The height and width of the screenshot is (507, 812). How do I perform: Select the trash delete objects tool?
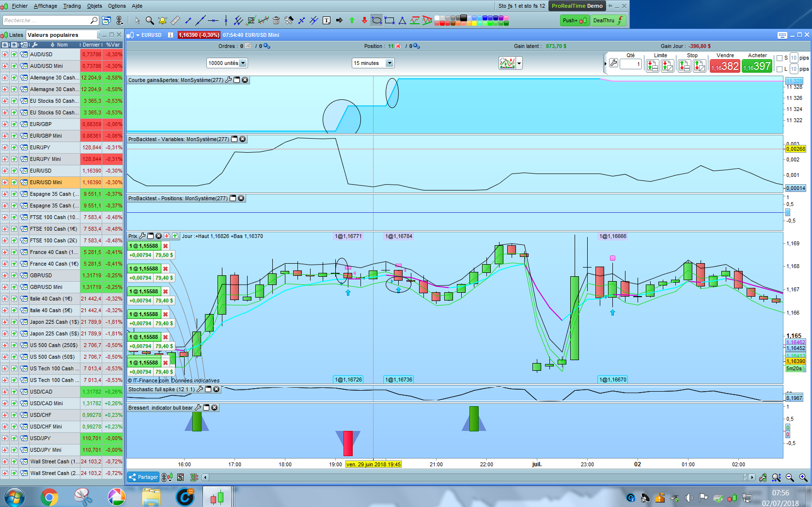(276, 20)
